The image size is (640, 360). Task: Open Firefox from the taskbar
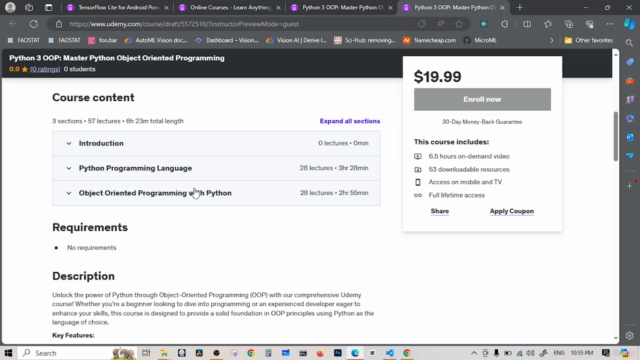(320, 353)
